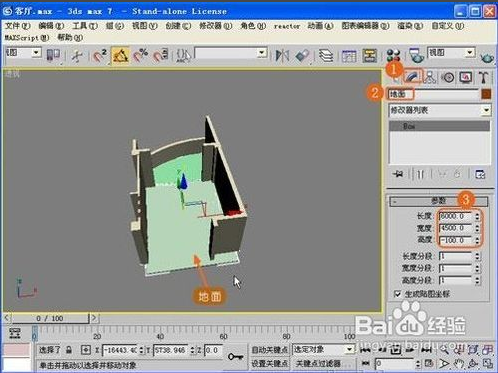Click the 宽度分段 spinner arrows

[x=477, y=268]
